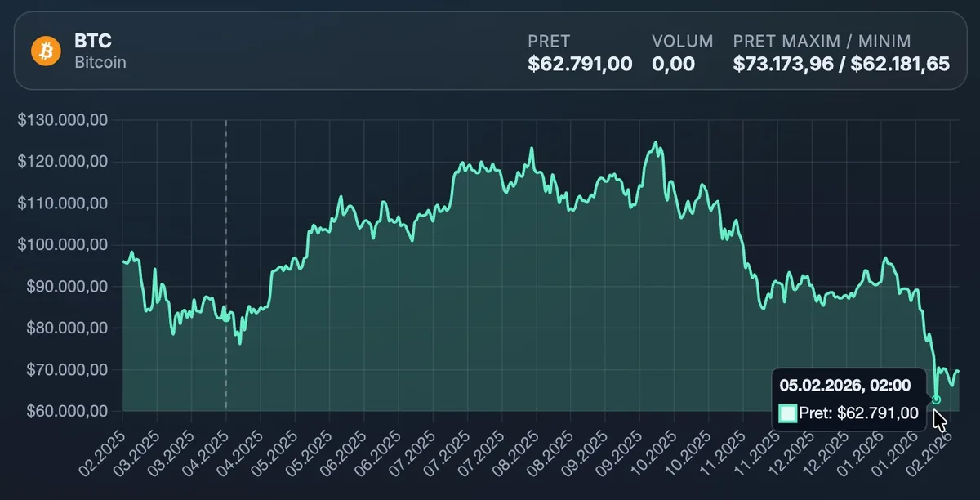980x500 pixels.
Task: Click the $130.000,00 label on the y-axis
Action: (x=62, y=119)
